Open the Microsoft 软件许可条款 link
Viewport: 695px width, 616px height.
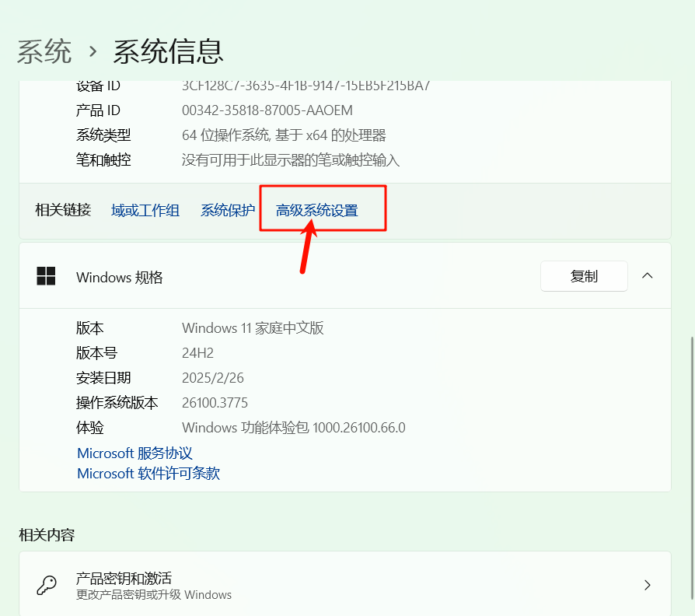tap(148, 473)
